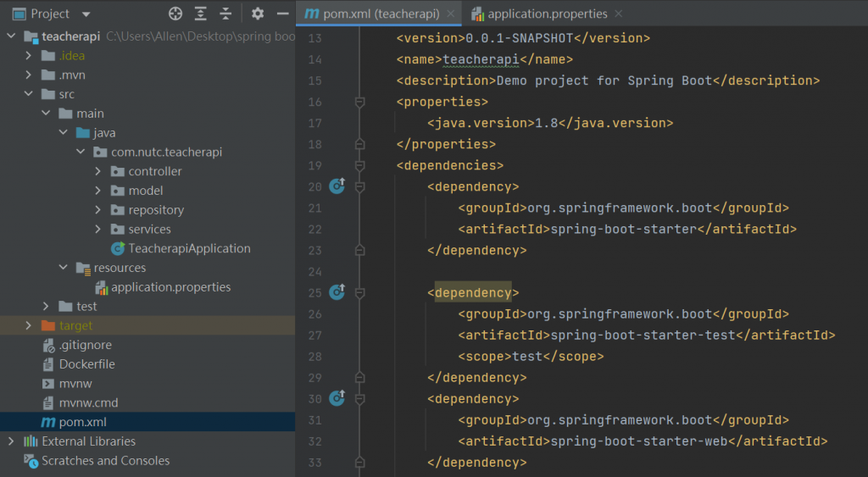
Task: Collapse the src folder
Action: (x=28, y=94)
